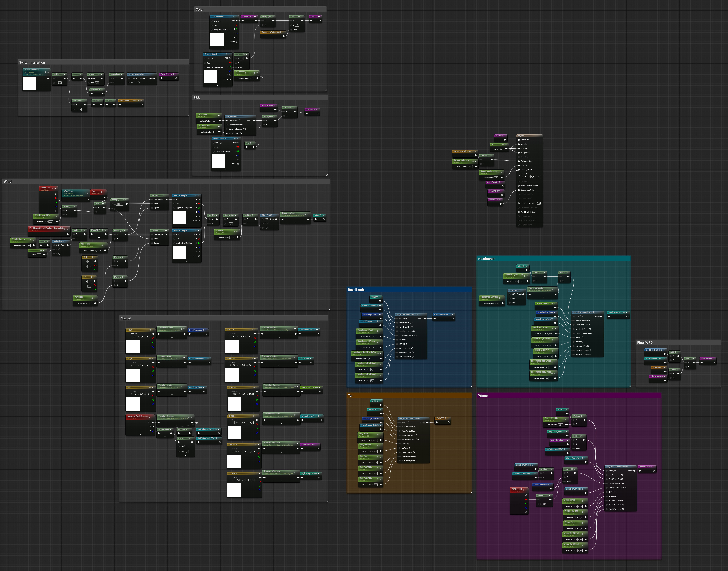Select the Switch Transition comment header
Screen dimensions: 728x571
(x=103, y=62)
